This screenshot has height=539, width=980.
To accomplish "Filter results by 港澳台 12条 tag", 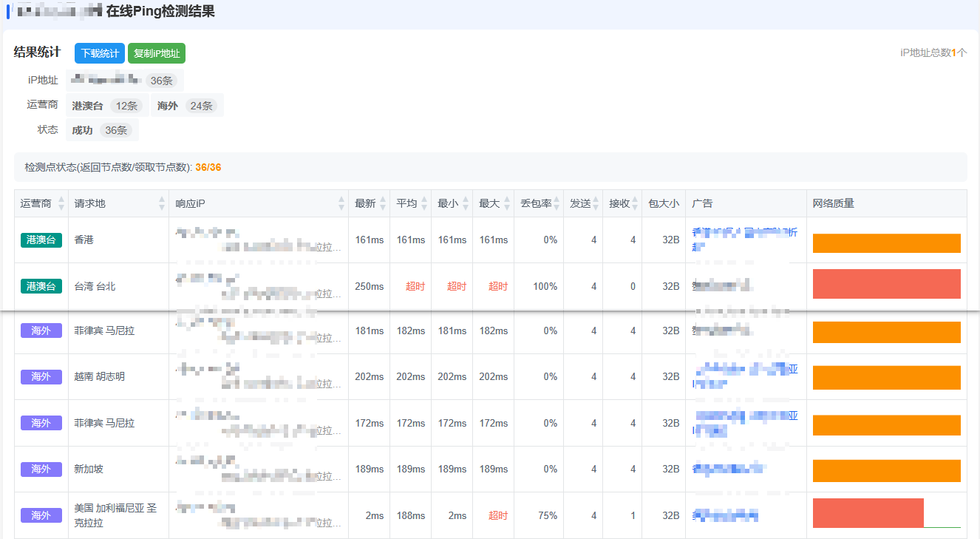I will point(107,106).
